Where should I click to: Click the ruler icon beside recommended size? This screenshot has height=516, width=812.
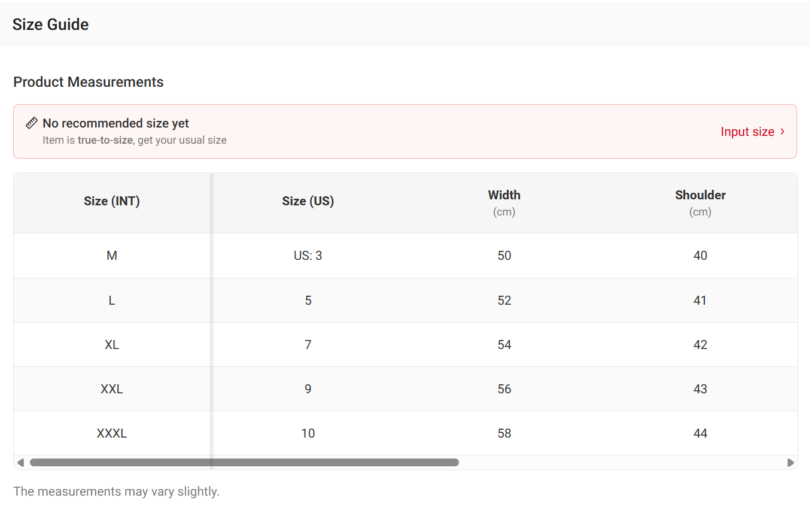pyautogui.click(x=32, y=123)
